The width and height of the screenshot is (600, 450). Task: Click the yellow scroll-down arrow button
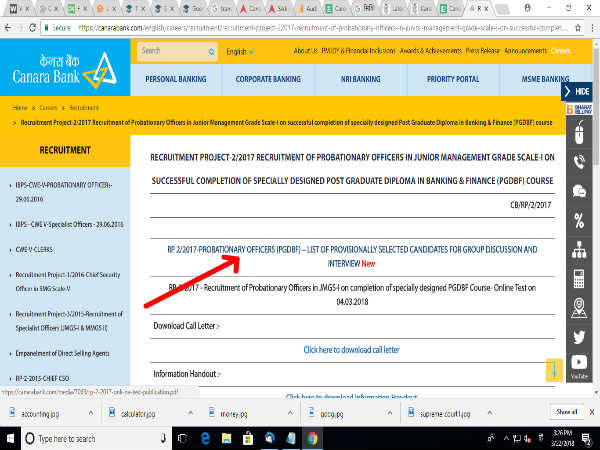coord(554,370)
